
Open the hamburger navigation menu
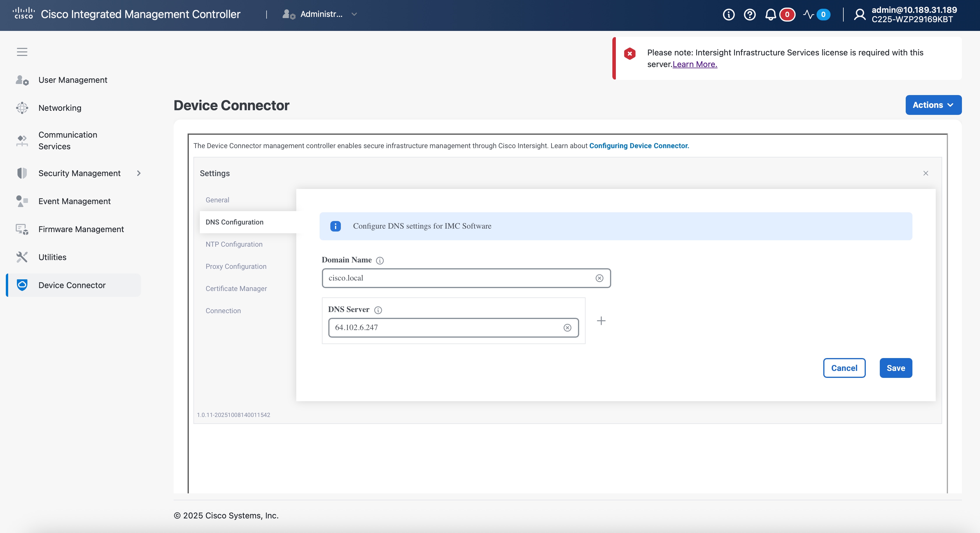(22, 52)
